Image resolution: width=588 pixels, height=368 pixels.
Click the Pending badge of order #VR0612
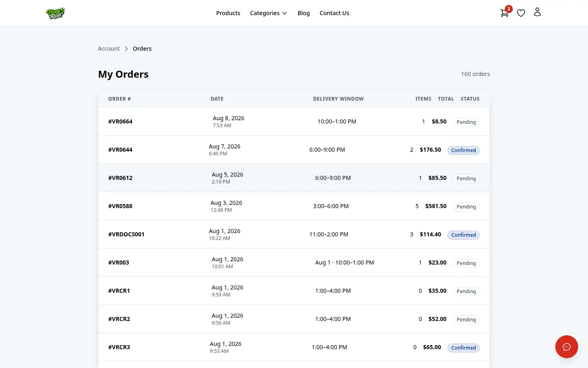click(x=466, y=178)
